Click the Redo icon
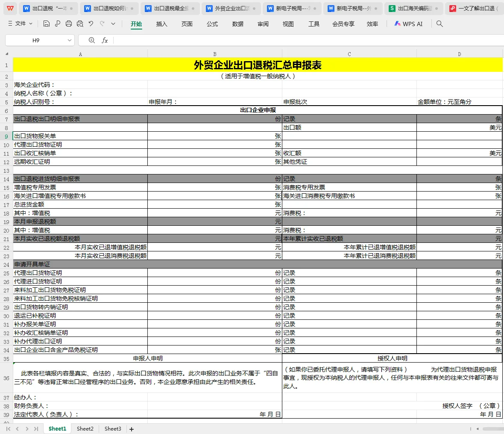This screenshot has width=504, height=434. [x=102, y=24]
